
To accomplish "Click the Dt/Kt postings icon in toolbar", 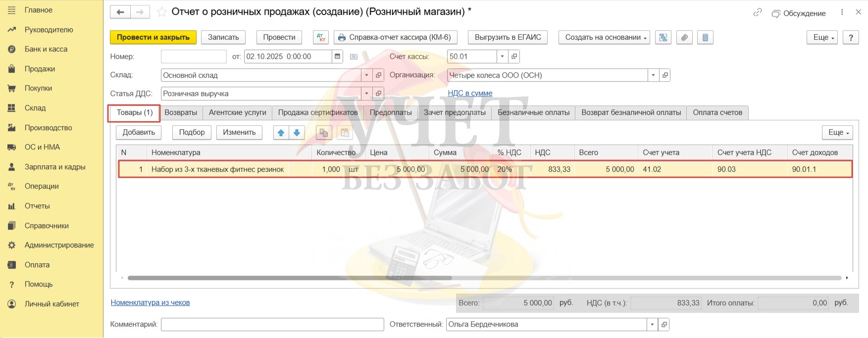I will 321,38.
